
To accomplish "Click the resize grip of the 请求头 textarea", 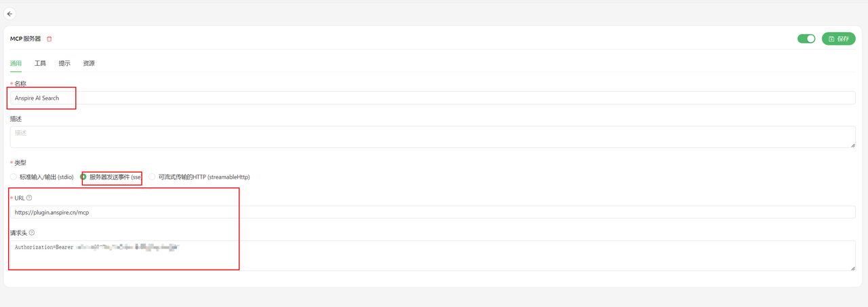I will [852, 268].
